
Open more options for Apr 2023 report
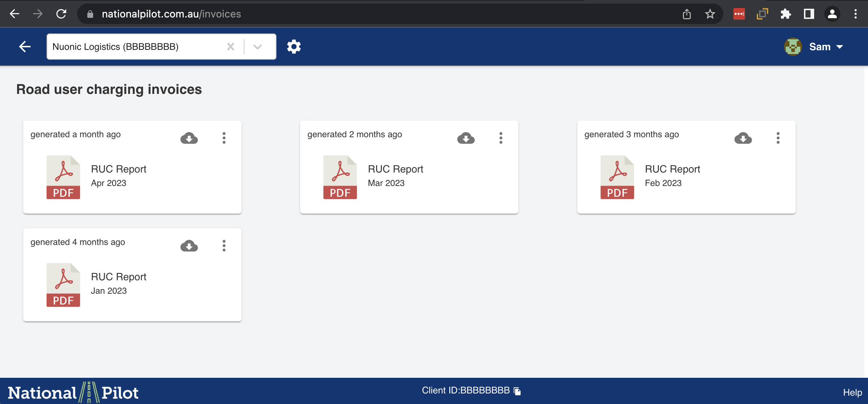pyautogui.click(x=224, y=138)
